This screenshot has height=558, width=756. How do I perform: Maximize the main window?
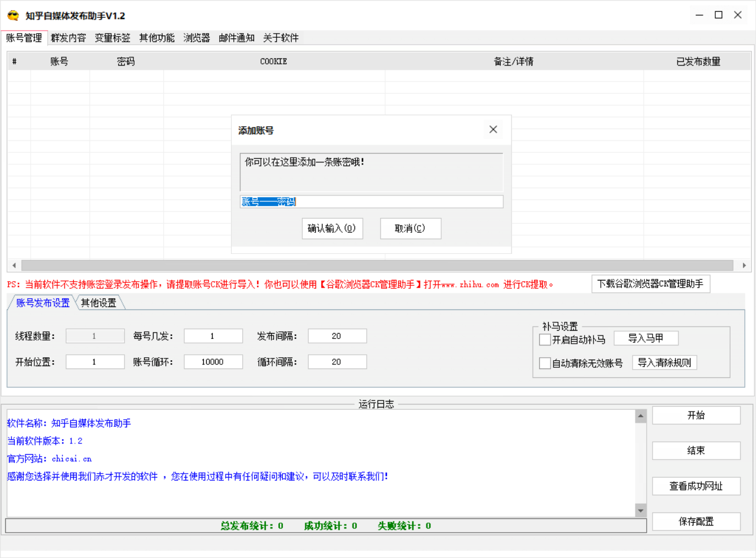pos(718,15)
